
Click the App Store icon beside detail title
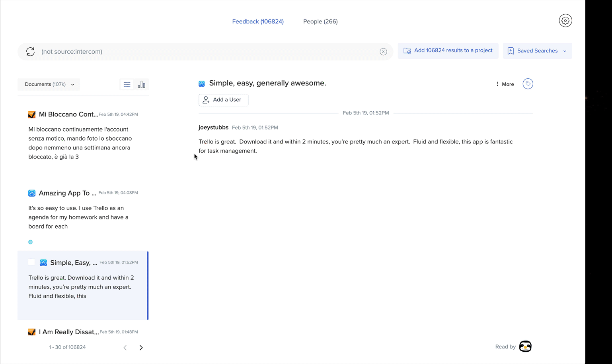coord(202,83)
